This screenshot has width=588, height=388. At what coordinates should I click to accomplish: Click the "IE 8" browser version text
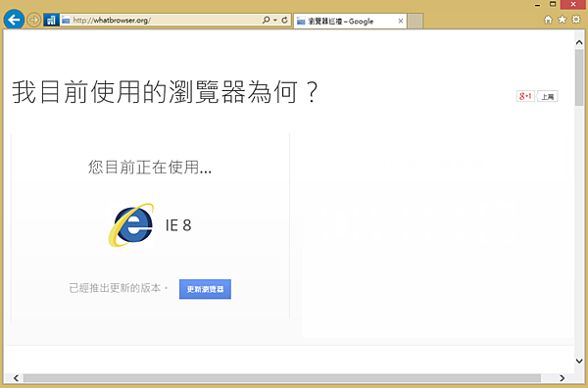pos(178,225)
